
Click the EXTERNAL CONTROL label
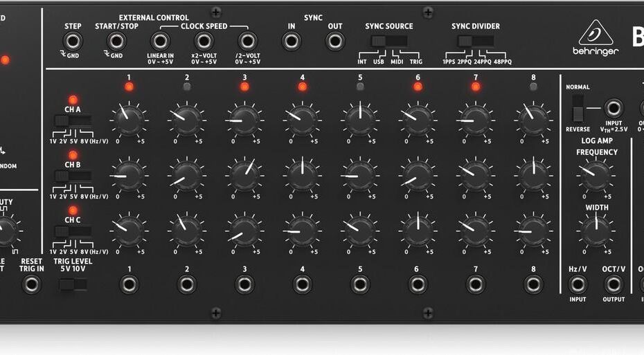(154, 18)
